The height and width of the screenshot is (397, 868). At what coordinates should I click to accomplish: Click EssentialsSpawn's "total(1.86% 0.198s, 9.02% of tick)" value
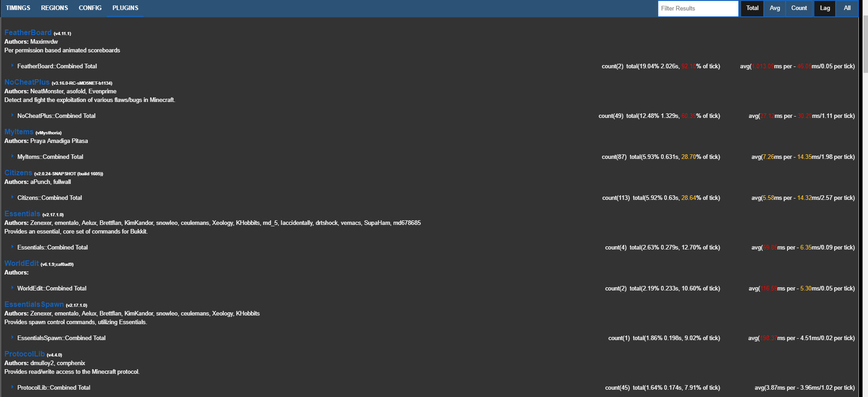(x=676, y=338)
